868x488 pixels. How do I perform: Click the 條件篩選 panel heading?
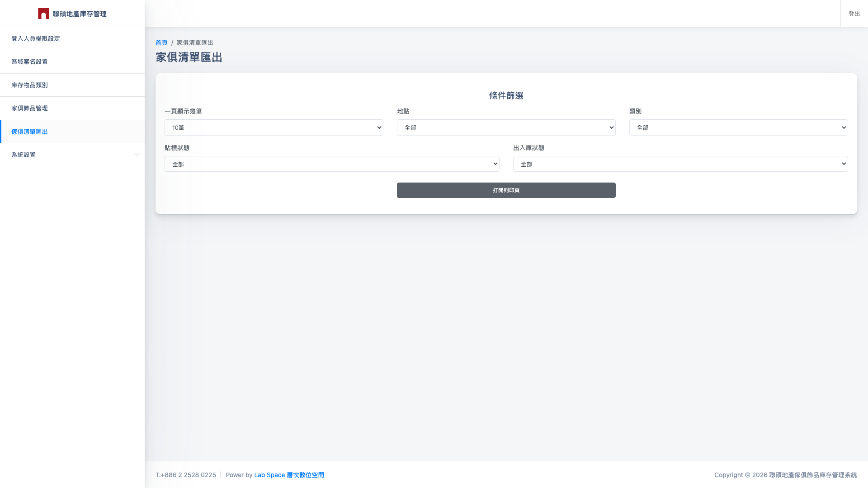point(506,95)
